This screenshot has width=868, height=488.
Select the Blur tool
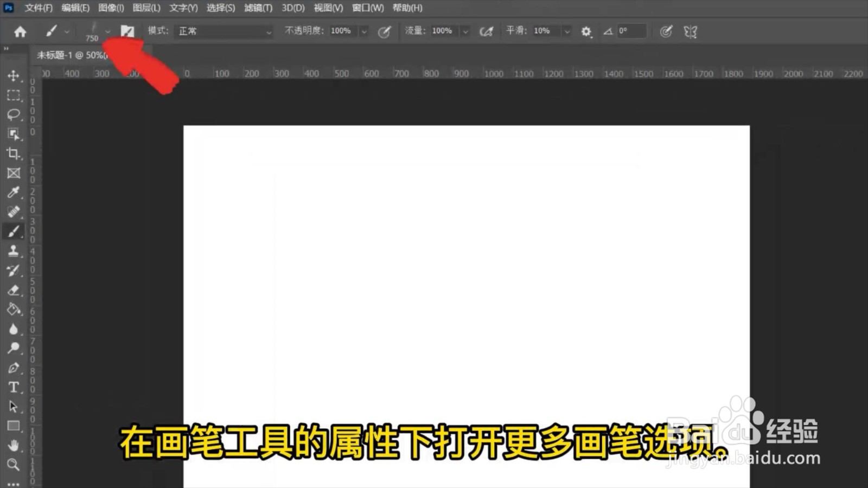14,329
